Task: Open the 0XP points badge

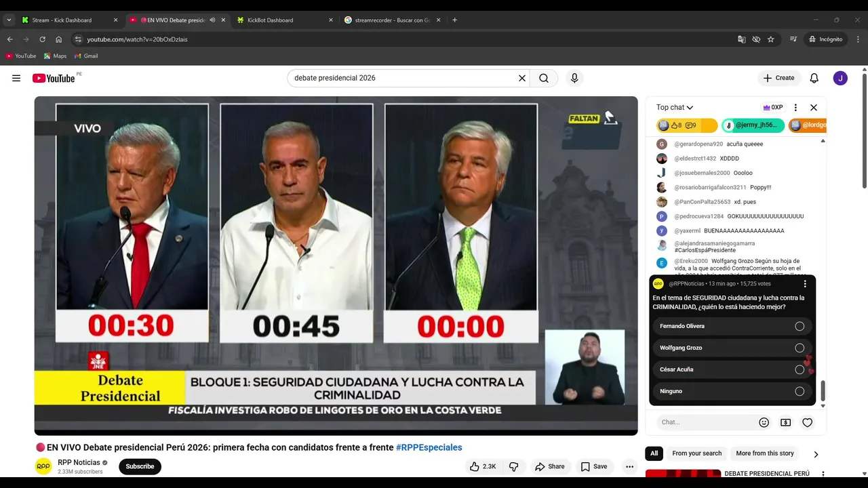Action: coord(773,107)
